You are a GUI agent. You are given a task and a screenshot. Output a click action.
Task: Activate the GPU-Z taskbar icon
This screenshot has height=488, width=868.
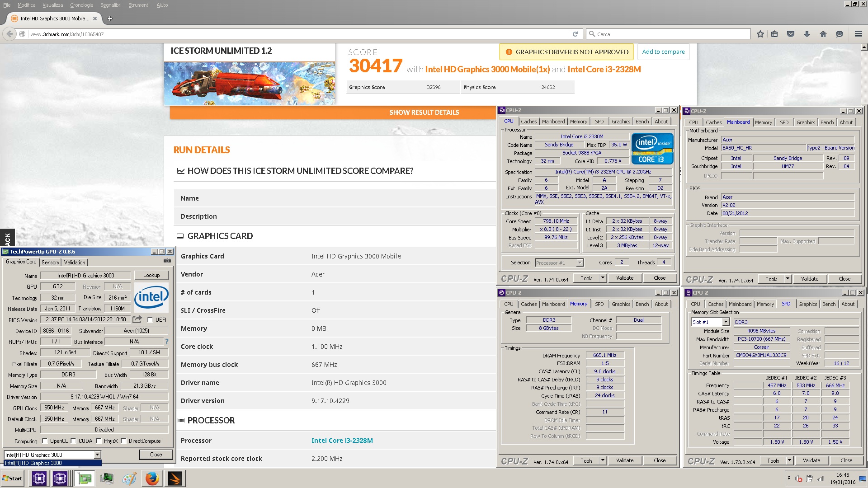point(84,478)
